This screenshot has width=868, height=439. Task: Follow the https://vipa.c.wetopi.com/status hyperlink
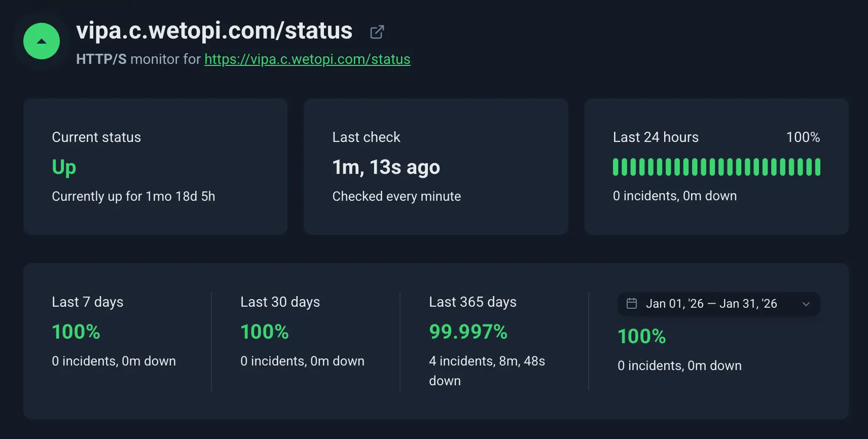pos(307,59)
